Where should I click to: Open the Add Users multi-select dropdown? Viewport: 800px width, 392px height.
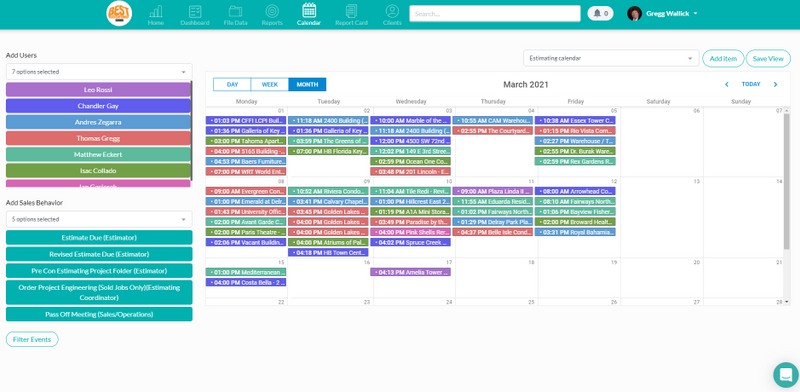pos(99,72)
